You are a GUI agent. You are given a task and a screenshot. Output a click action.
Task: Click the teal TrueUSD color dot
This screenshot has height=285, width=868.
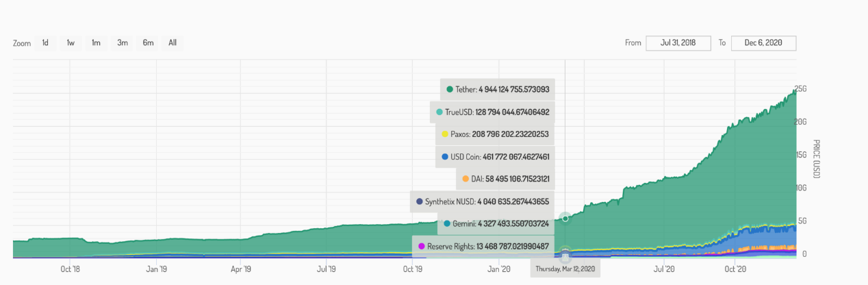439,112
